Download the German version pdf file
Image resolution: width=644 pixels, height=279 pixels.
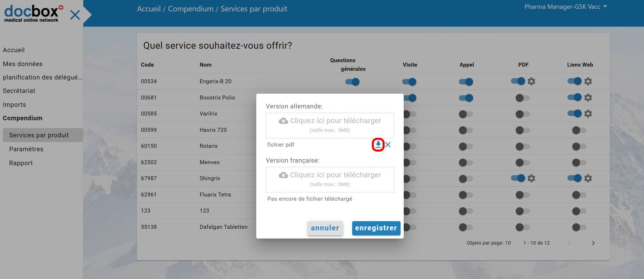click(x=378, y=145)
